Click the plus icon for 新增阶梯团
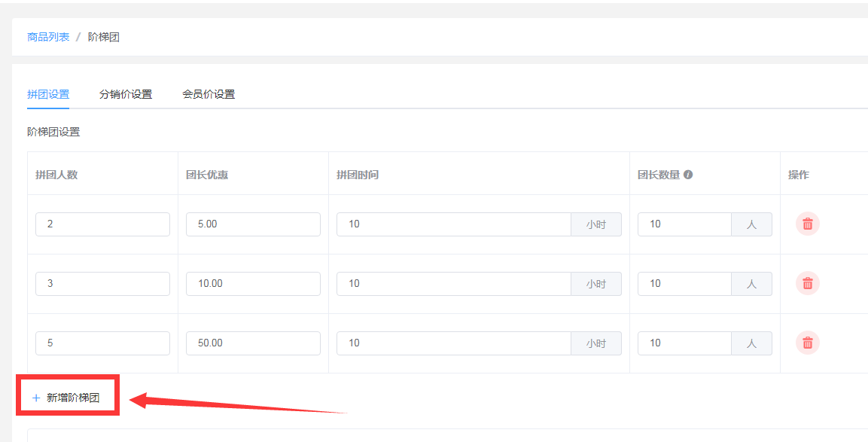This screenshot has width=868, height=442. point(36,398)
